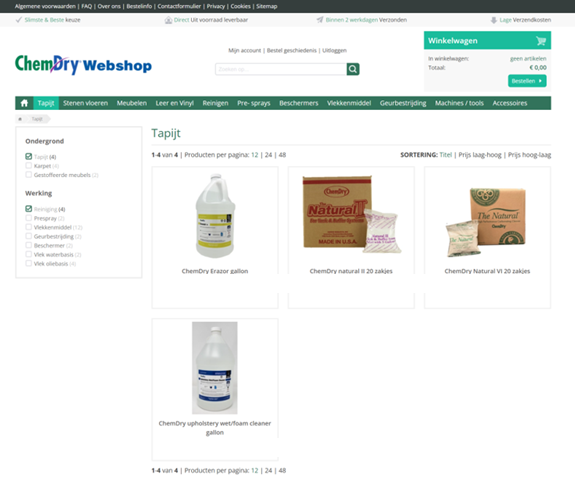575x486 pixels.
Task: Select the Geurbestrijding menu item
Action: pos(403,103)
